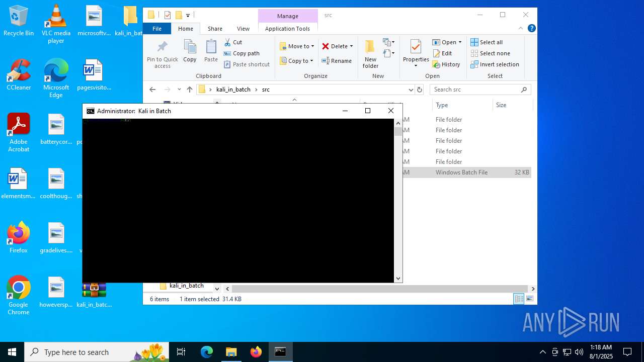Open the Application Tools tab
The width and height of the screenshot is (644, 362).
(x=287, y=29)
